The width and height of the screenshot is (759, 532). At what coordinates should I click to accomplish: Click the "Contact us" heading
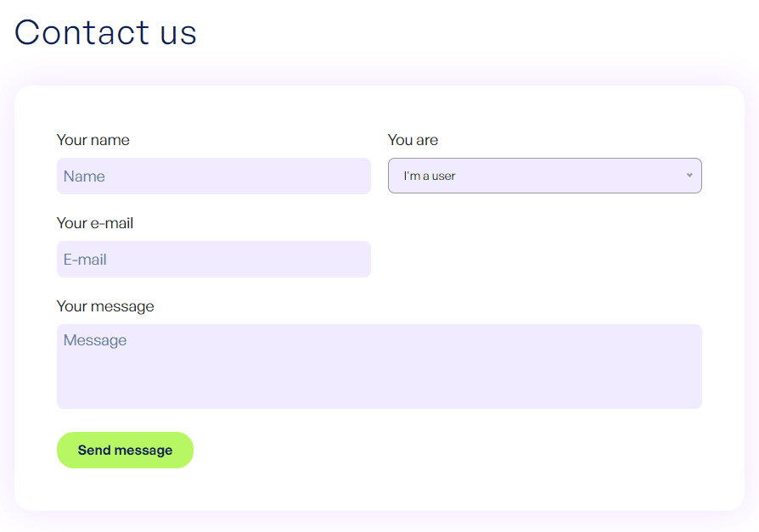105,32
